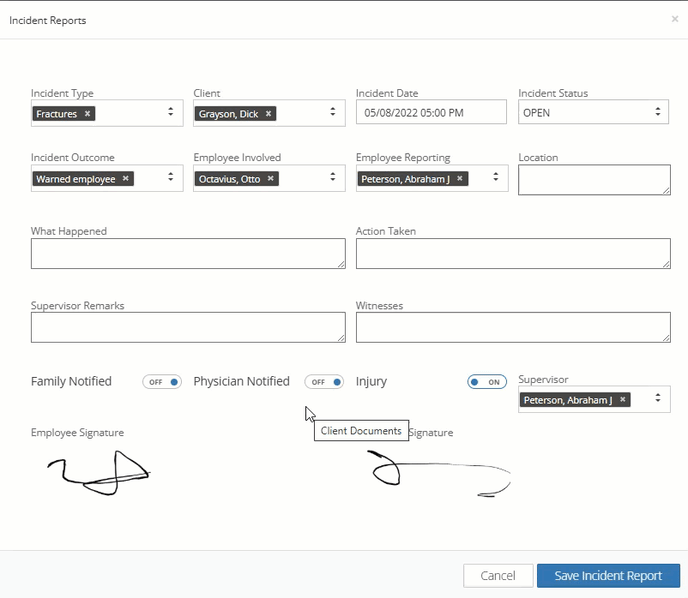
Task: Close the Incident Reports dialog
Action: pos(674,19)
